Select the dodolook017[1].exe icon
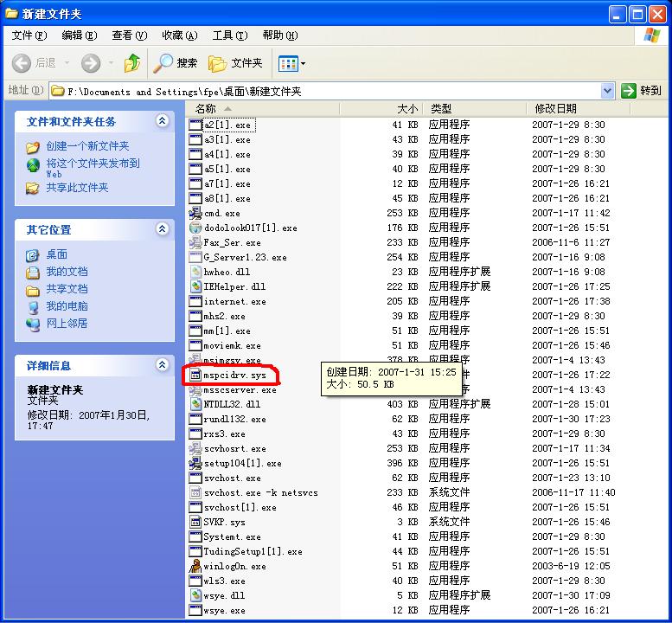The height and width of the screenshot is (623, 672). pos(195,228)
